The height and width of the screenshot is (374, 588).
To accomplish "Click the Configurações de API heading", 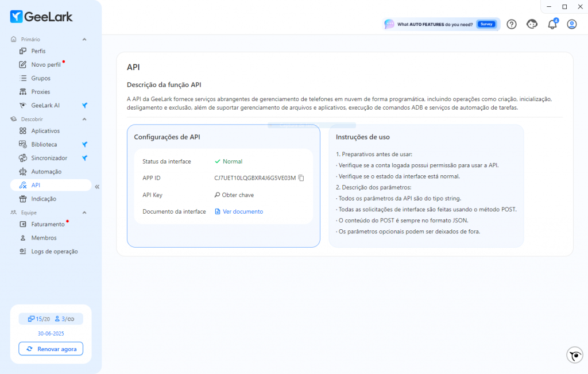I will (x=167, y=137).
